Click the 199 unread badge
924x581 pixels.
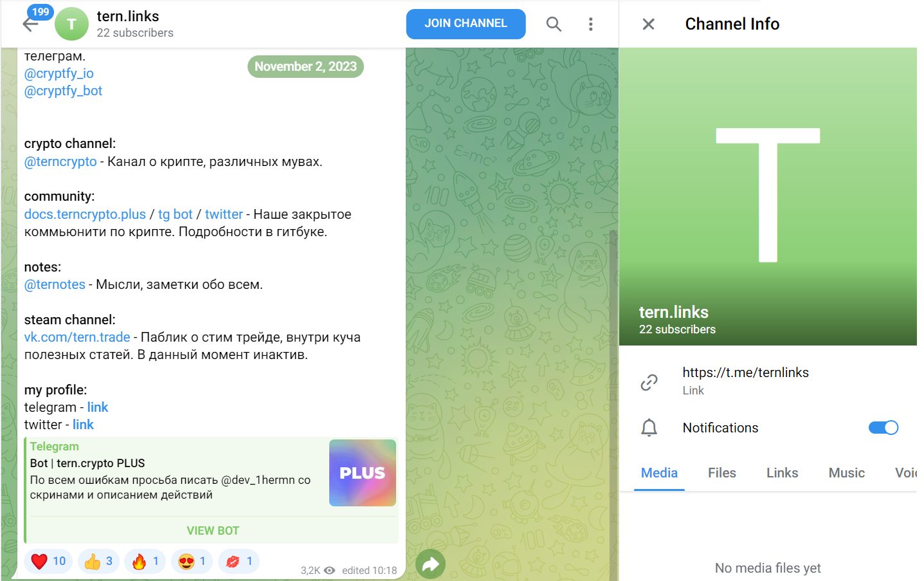coord(41,12)
